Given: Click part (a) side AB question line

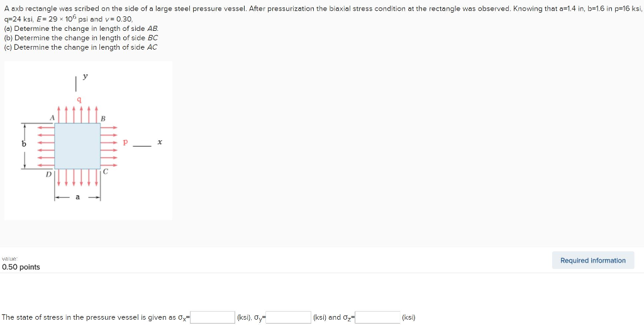Looking at the screenshot, I should coord(81,29).
